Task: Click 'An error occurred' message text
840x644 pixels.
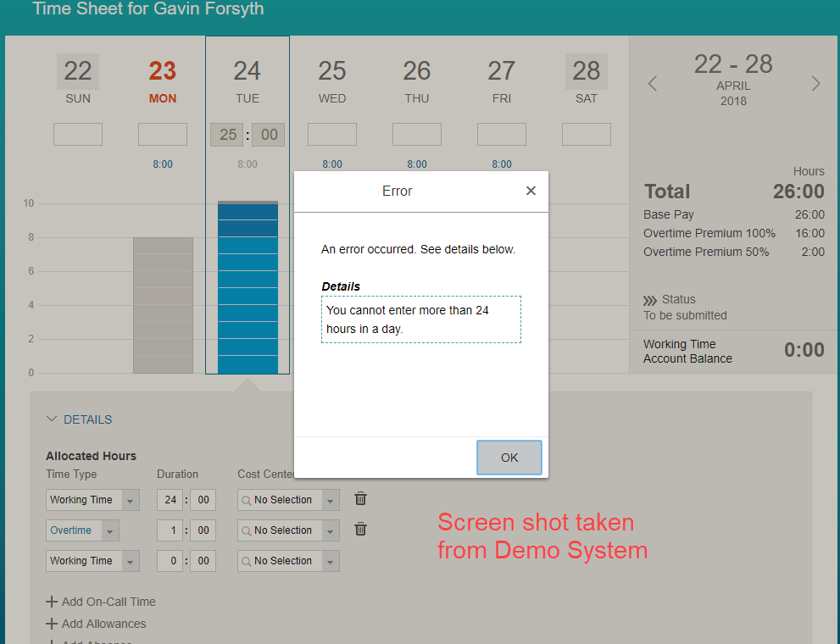Action: (x=418, y=249)
